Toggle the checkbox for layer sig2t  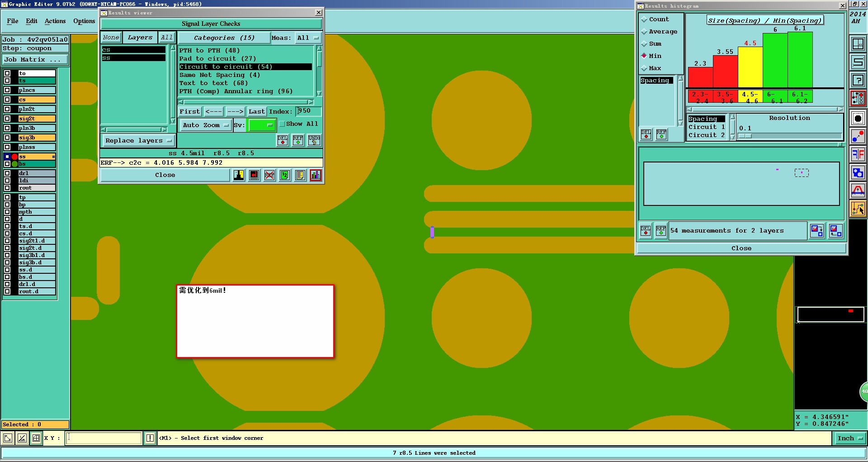(x=7, y=119)
